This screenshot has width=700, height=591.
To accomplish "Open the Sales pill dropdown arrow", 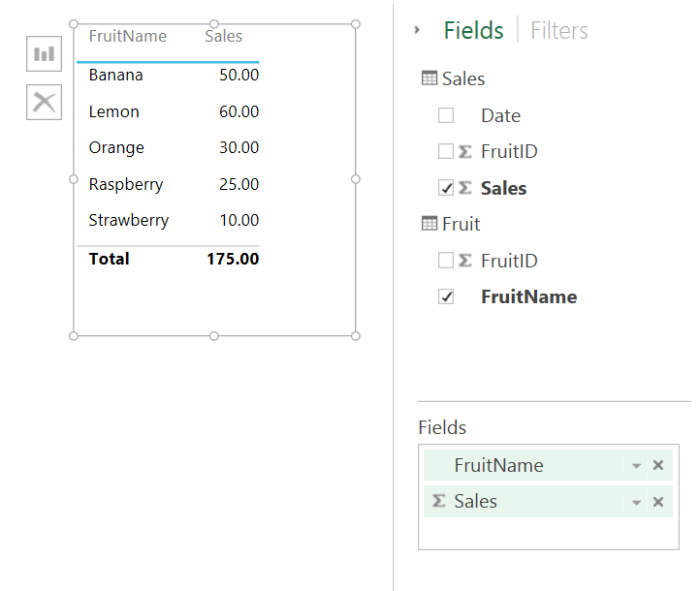I will click(x=637, y=502).
